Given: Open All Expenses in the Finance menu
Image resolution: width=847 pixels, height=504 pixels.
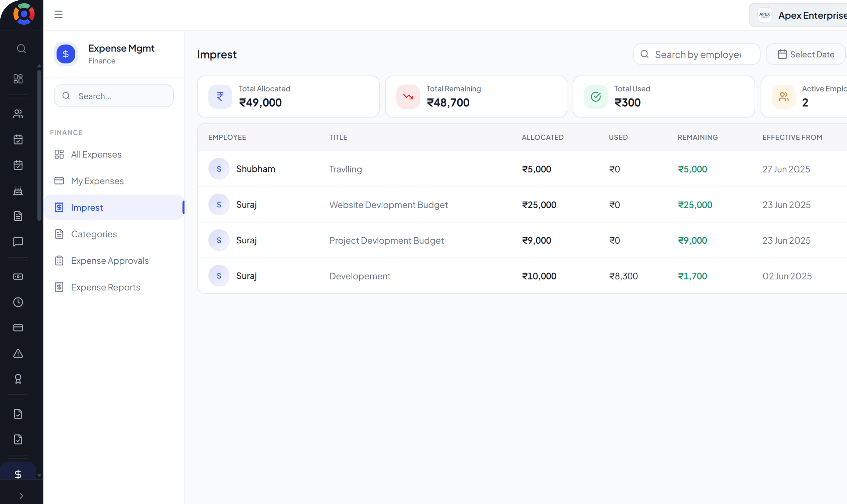Looking at the screenshot, I should click(x=114, y=154).
